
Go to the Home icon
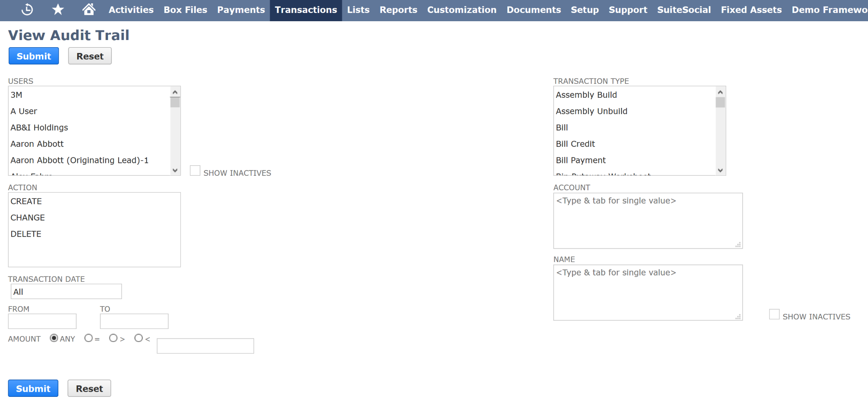pyautogui.click(x=89, y=10)
